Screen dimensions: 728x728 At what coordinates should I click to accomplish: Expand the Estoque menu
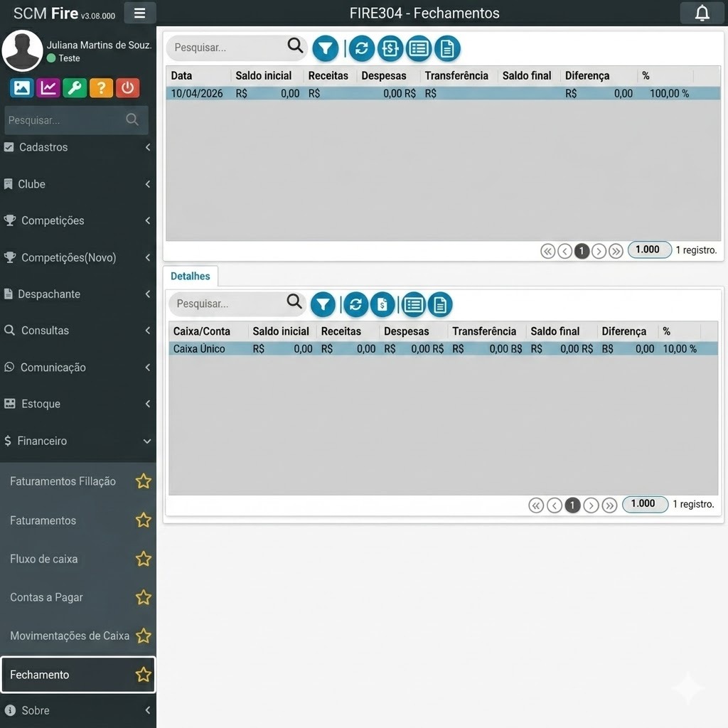77,404
